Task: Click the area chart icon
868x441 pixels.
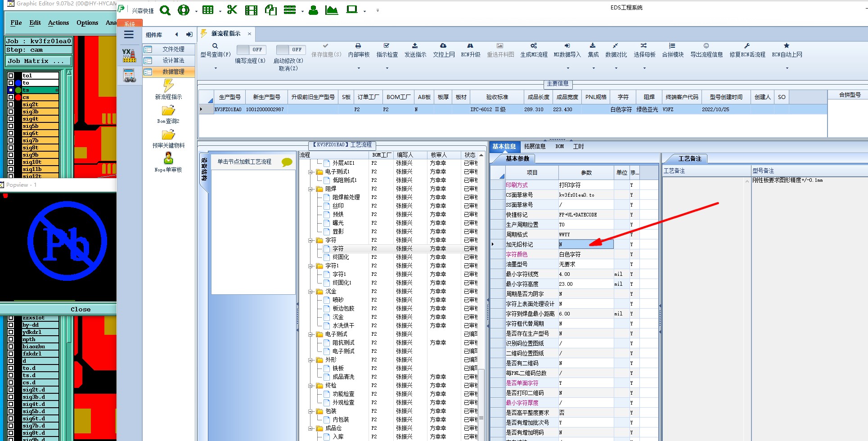Action: 332,10
